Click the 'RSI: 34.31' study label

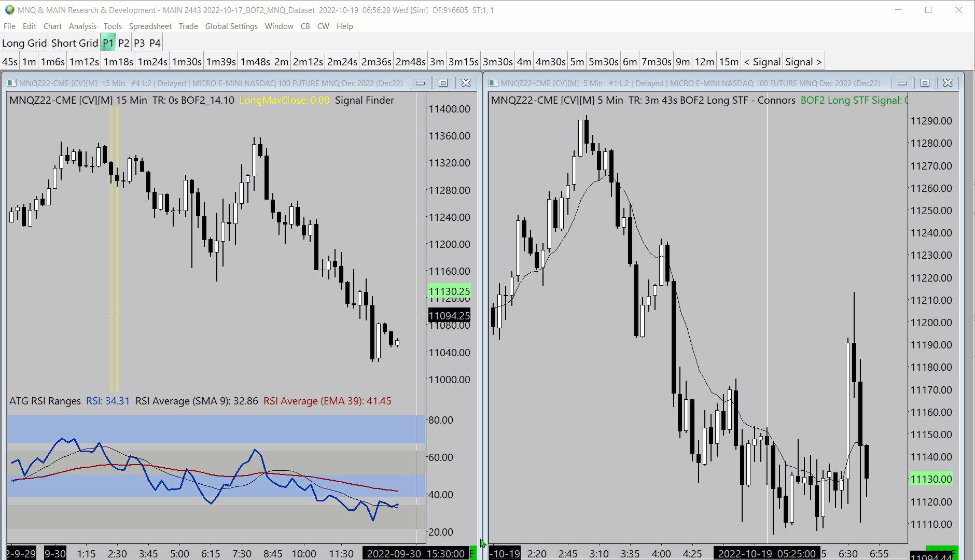(108, 401)
